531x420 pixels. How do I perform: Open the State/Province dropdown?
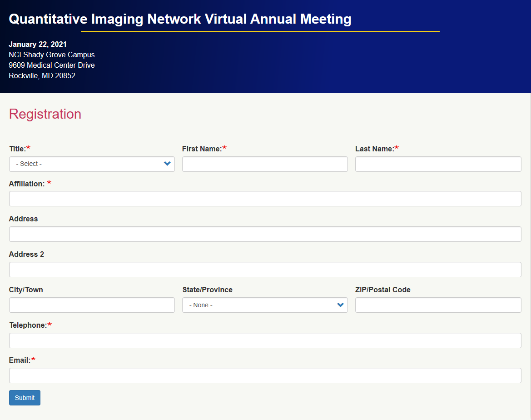click(x=265, y=305)
